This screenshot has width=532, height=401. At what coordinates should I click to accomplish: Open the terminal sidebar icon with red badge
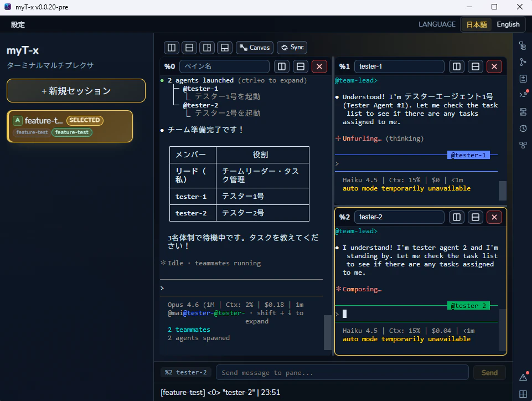[524, 94]
